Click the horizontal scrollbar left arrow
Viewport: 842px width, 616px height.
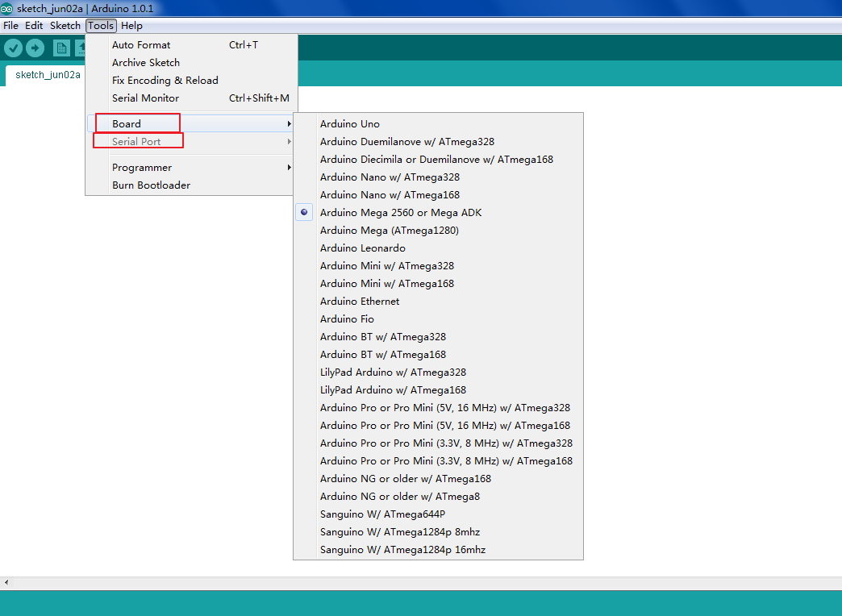coord(6,582)
